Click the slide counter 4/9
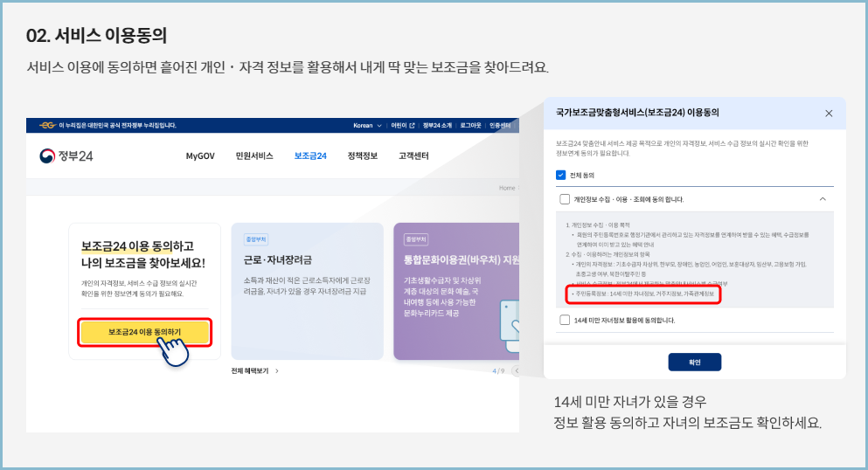The width and height of the screenshot is (868, 470). 498,371
